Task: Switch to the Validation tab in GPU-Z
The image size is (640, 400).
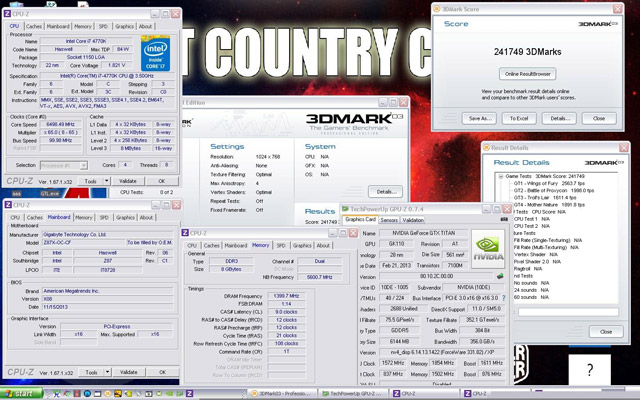Action: click(413, 220)
